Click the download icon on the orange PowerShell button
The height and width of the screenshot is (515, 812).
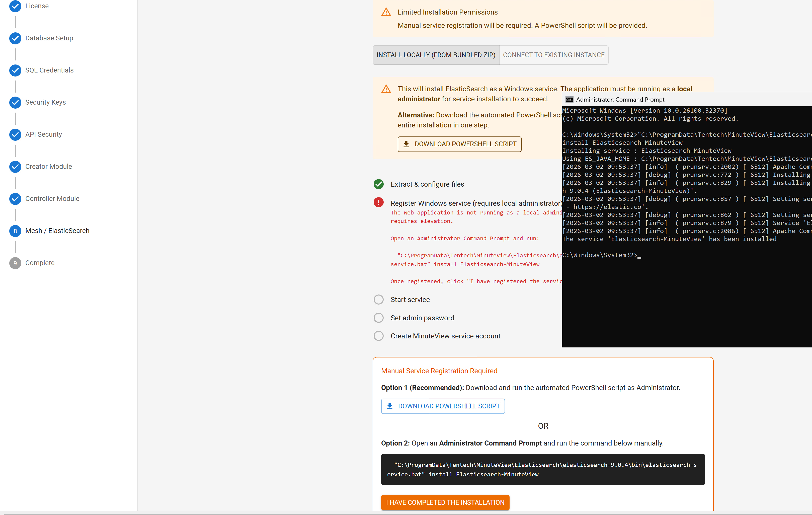[x=407, y=144]
